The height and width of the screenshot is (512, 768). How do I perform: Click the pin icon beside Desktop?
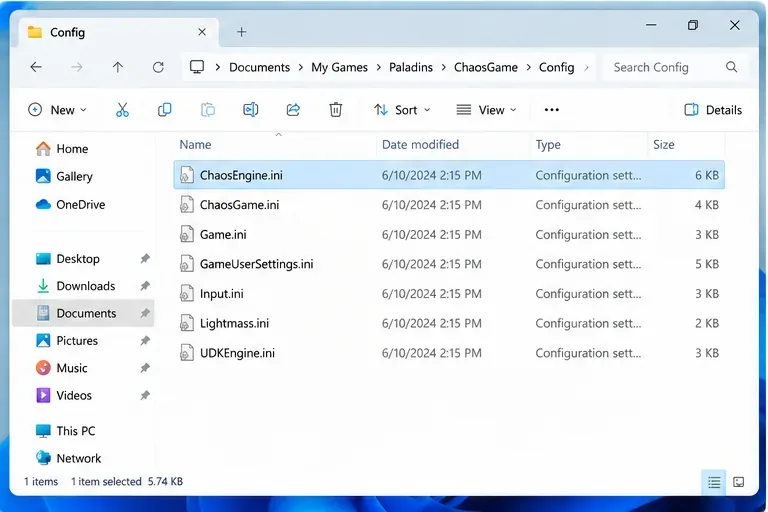[x=145, y=258]
